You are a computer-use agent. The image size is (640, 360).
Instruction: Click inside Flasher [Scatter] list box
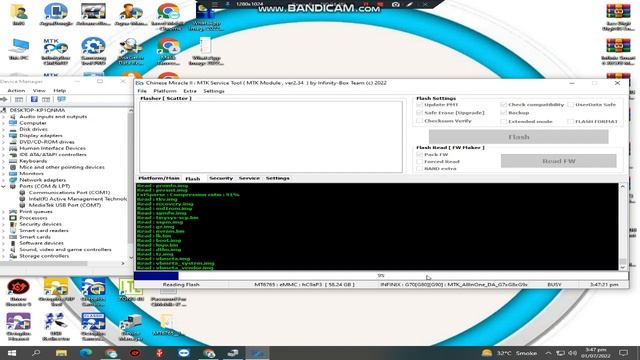click(x=271, y=137)
